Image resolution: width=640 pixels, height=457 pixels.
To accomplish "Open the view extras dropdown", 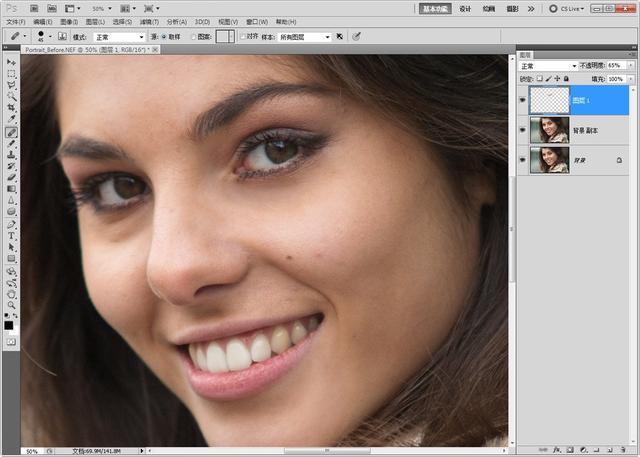I will coord(73,8).
